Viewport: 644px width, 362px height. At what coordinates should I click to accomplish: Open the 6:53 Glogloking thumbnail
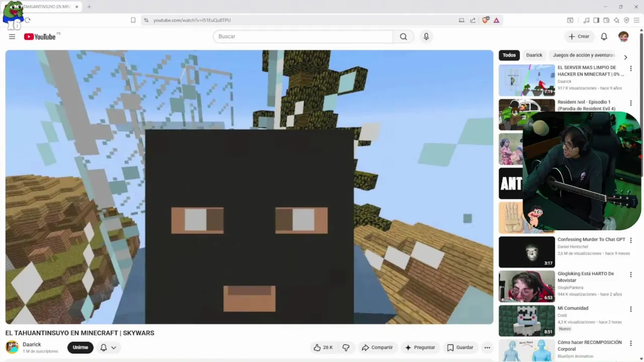[527, 286]
